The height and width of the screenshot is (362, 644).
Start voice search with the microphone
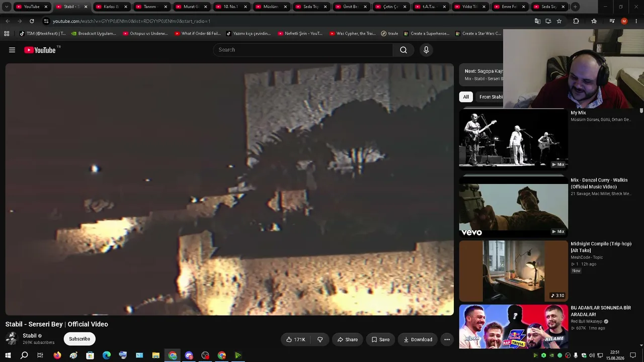[x=426, y=50]
